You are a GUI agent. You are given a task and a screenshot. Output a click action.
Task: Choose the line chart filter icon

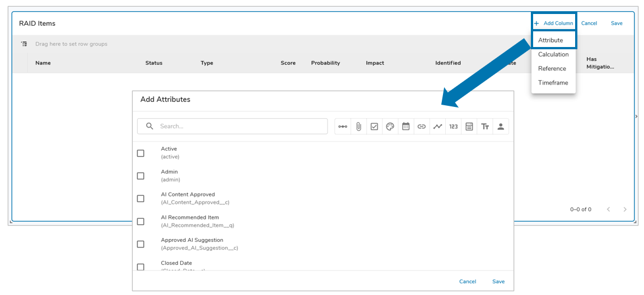(437, 127)
